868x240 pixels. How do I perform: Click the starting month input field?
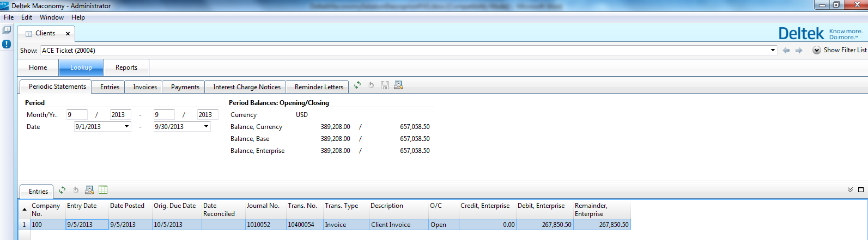[77, 115]
